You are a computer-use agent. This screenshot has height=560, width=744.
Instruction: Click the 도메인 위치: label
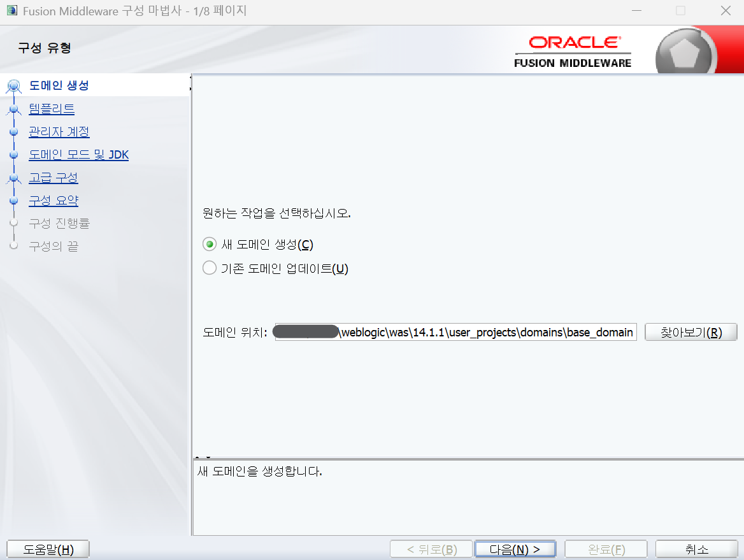235,332
